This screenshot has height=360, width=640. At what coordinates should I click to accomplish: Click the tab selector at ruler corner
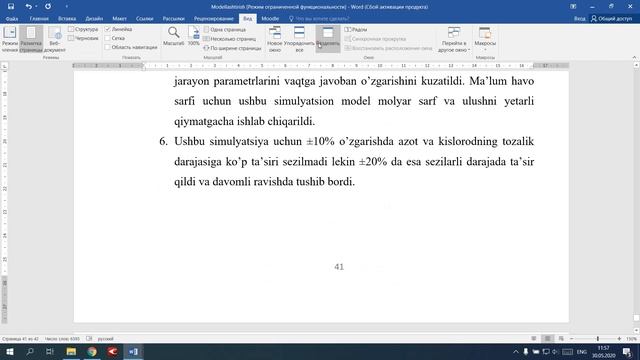pos(4,66)
